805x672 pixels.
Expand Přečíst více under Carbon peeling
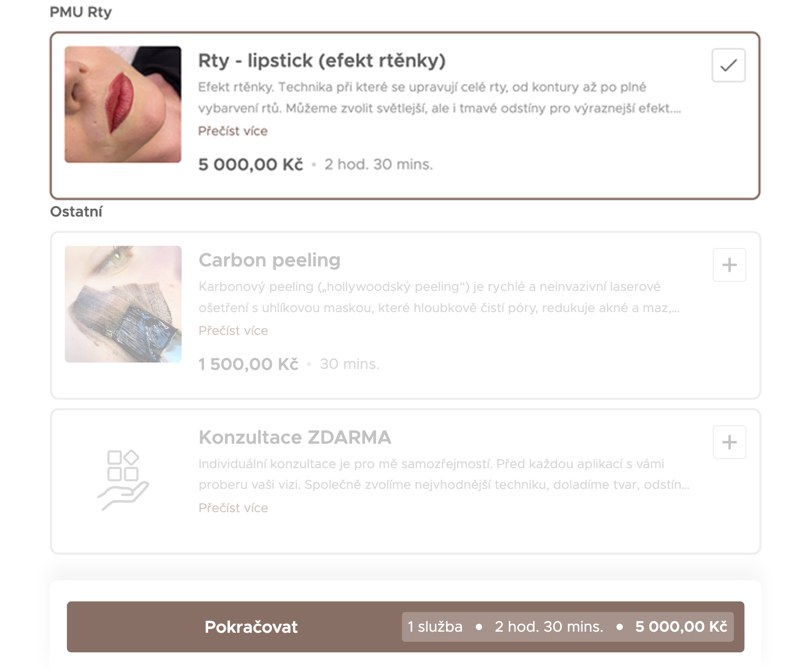pyautogui.click(x=233, y=331)
